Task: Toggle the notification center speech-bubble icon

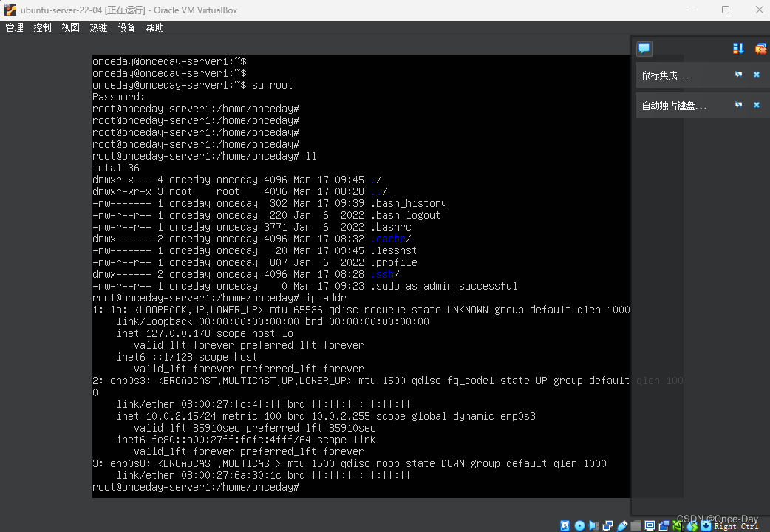Action: coord(644,48)
